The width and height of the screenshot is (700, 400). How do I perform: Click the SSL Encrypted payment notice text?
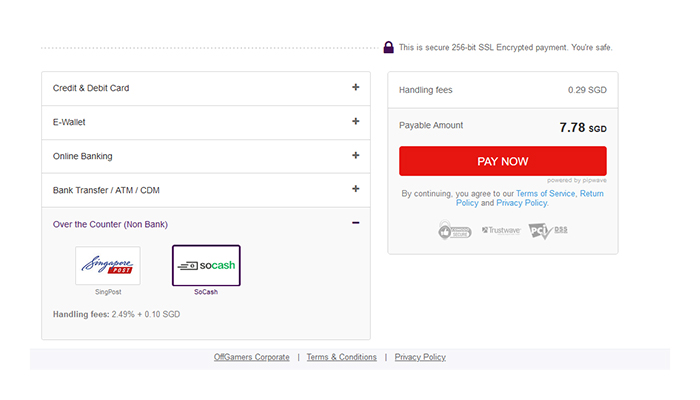coord(505,47)
